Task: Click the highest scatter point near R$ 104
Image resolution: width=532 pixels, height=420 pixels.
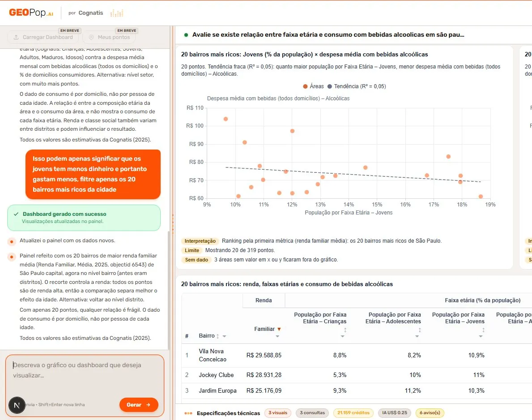Action: [x=226, y=119]
